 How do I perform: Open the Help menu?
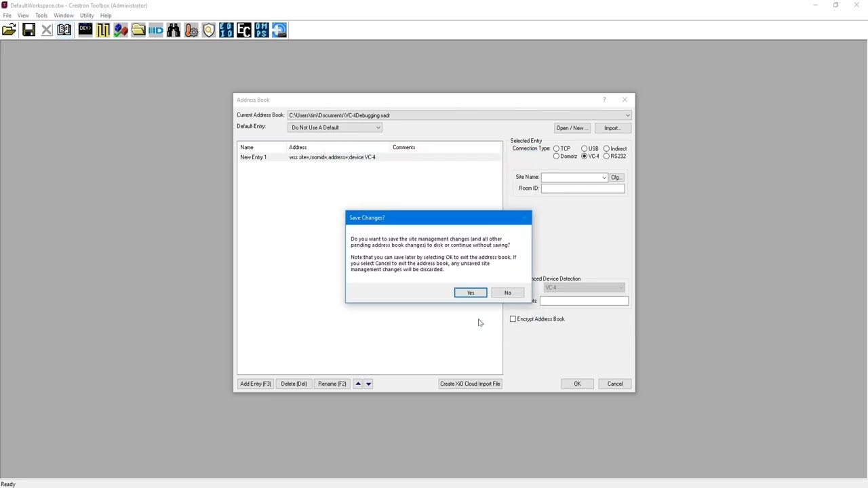[x=106, y=15]
